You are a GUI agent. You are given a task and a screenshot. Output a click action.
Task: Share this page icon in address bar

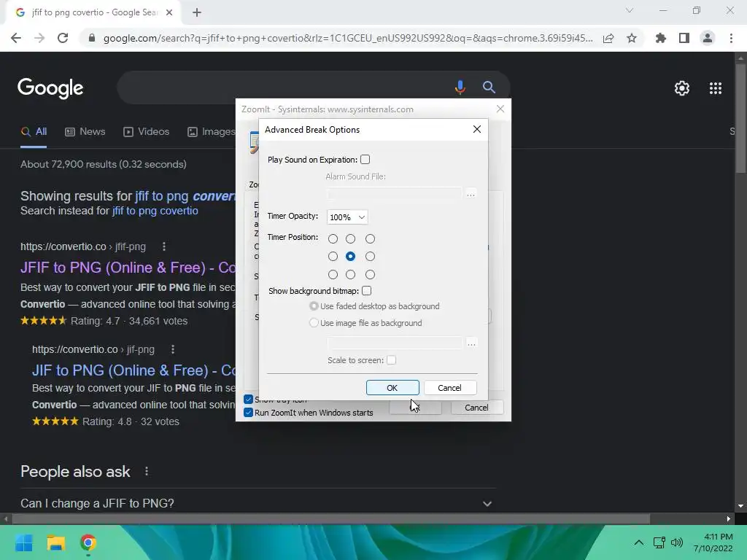click(608, 38)
